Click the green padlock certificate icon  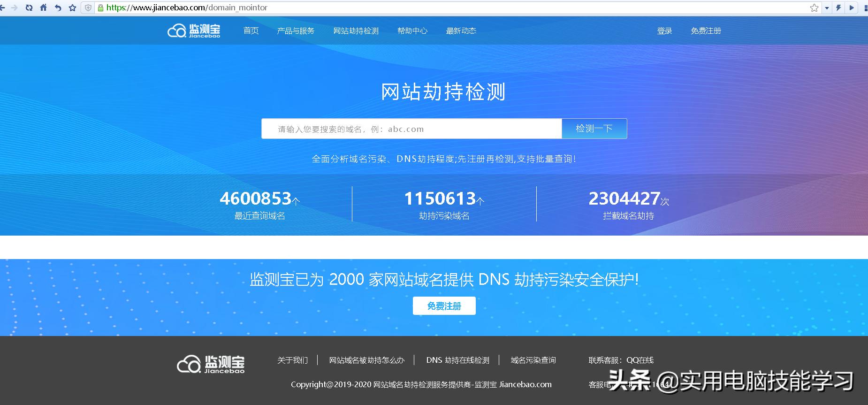[x=100, y=8]
